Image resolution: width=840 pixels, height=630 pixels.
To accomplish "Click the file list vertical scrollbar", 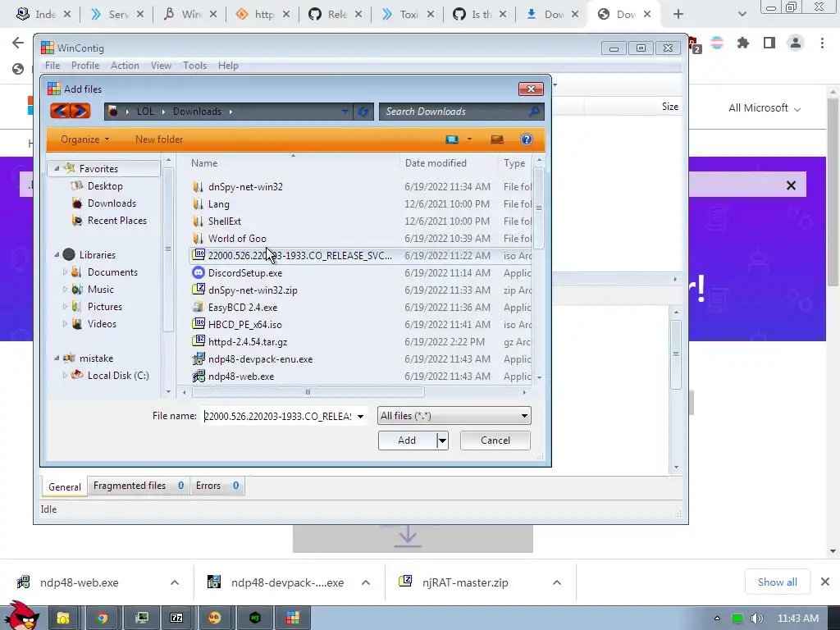I will [539, 208].
